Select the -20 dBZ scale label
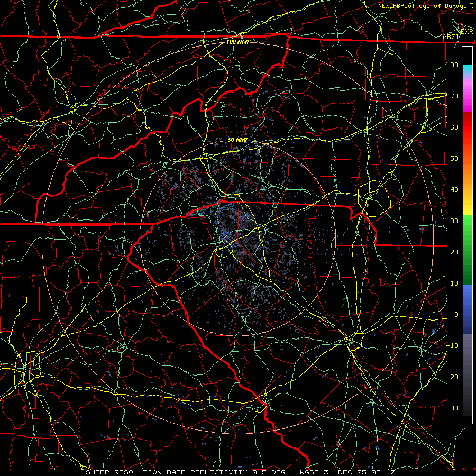 click(452, 377)
